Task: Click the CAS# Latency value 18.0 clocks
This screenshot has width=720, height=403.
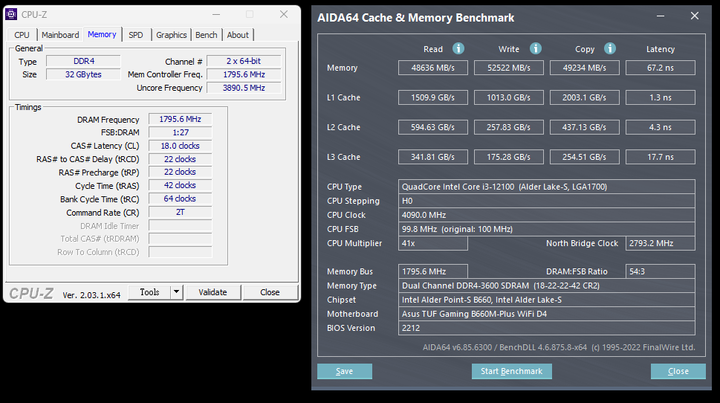Action: click(180, 146)
